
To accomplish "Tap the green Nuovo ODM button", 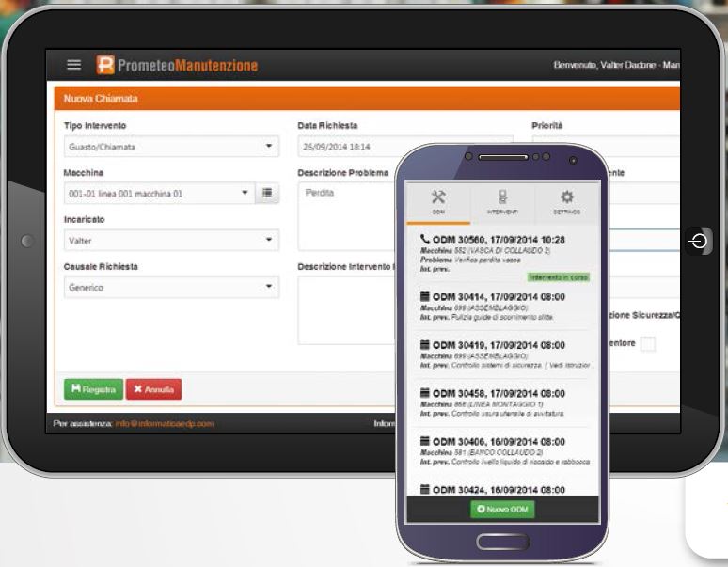I will click(502, 509).
